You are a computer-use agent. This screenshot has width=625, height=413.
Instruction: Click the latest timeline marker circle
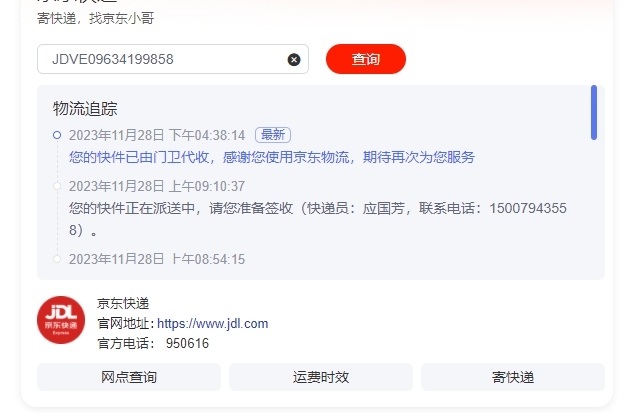57,135
